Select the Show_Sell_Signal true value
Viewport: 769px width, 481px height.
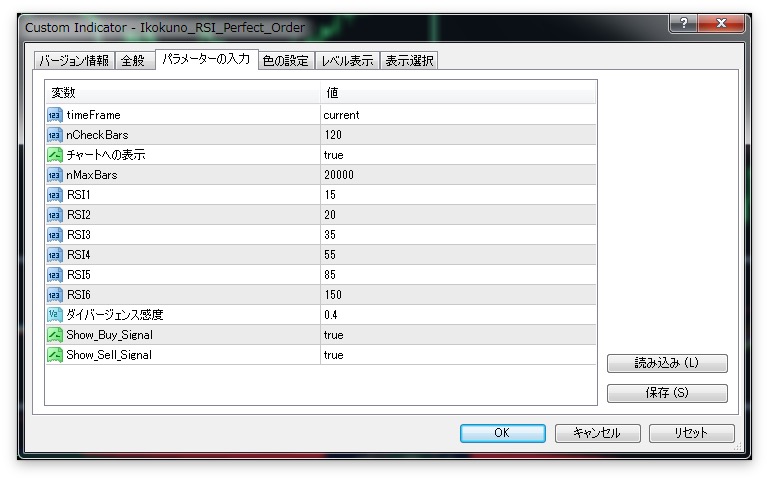(x=458, y=355)
